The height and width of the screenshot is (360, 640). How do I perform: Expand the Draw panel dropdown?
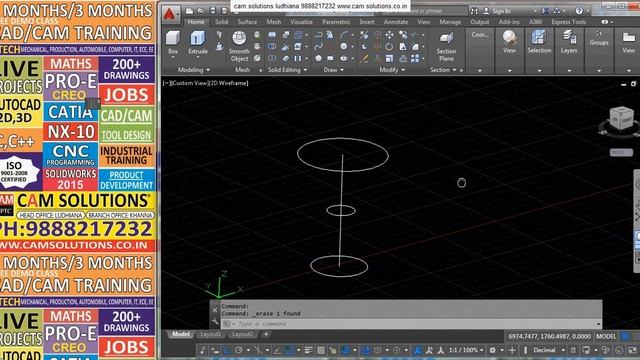pyautogui.click(x=333, y=70)
